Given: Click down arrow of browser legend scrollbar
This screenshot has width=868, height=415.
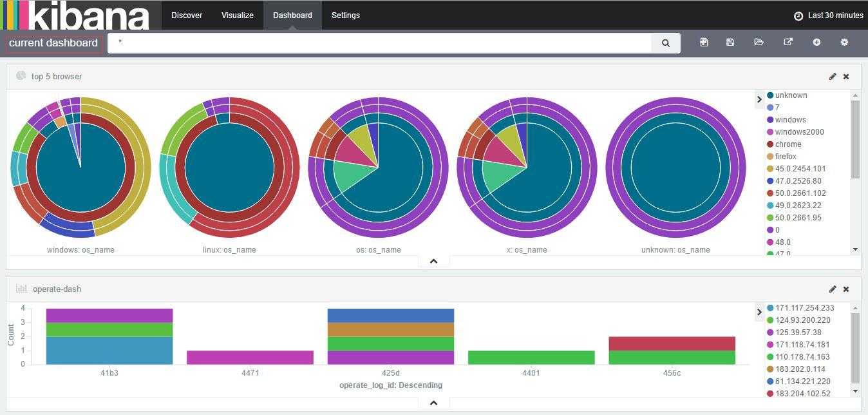Looking at the screenshot, I should tap(855, 249).
